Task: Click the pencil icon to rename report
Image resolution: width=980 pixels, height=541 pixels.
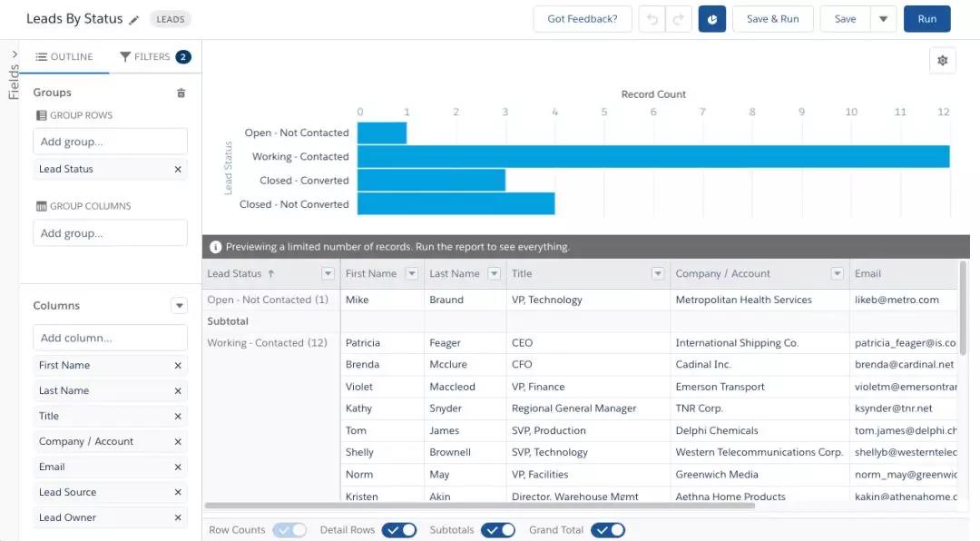Action: [134, 20]
